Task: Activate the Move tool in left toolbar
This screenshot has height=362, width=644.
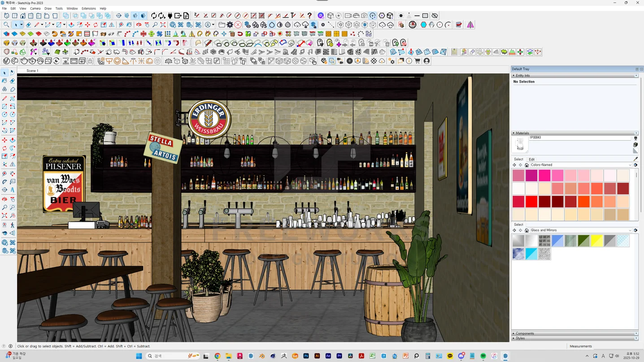Action: [4, 140]
